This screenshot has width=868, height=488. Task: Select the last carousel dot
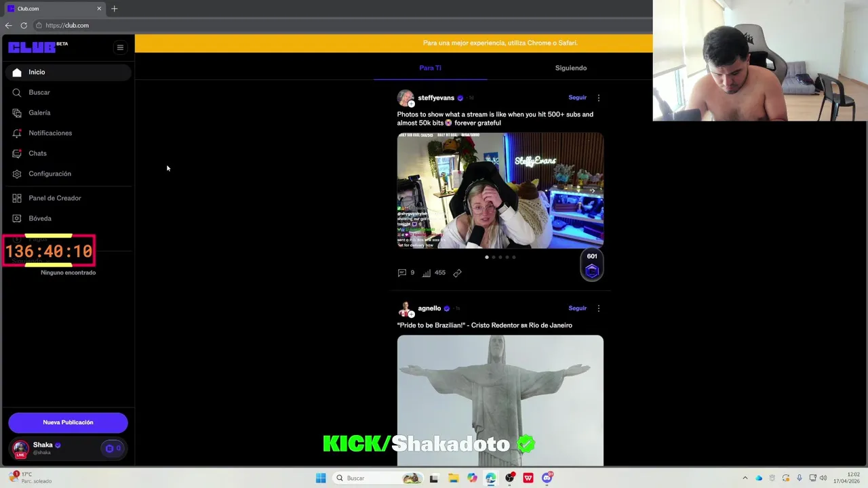514,258
